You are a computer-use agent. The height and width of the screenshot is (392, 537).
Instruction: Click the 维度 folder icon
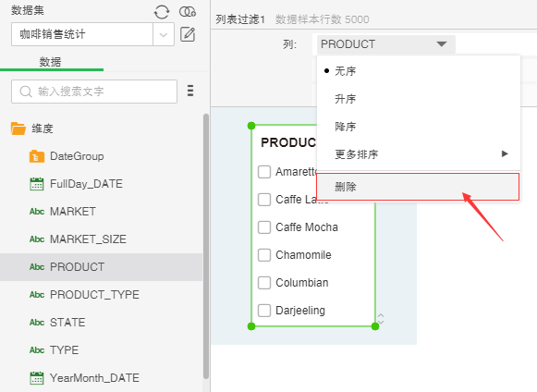pyautogui.click(x=18, y=129)
